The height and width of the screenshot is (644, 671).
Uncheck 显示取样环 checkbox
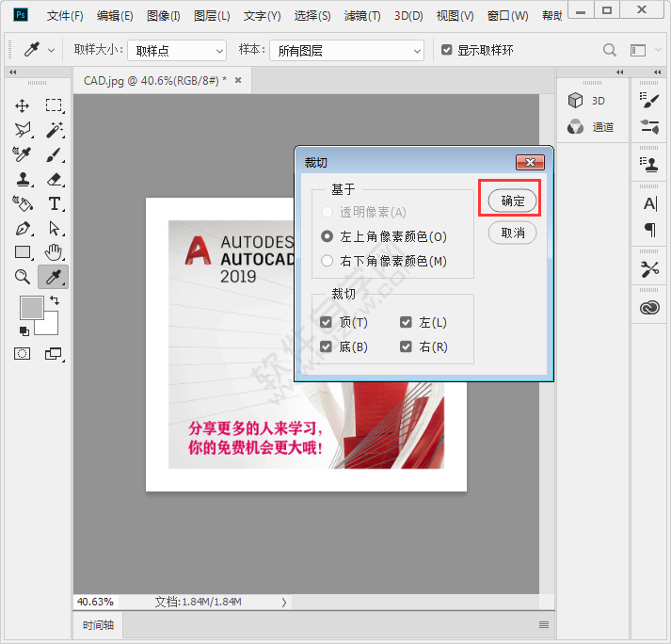447,50
